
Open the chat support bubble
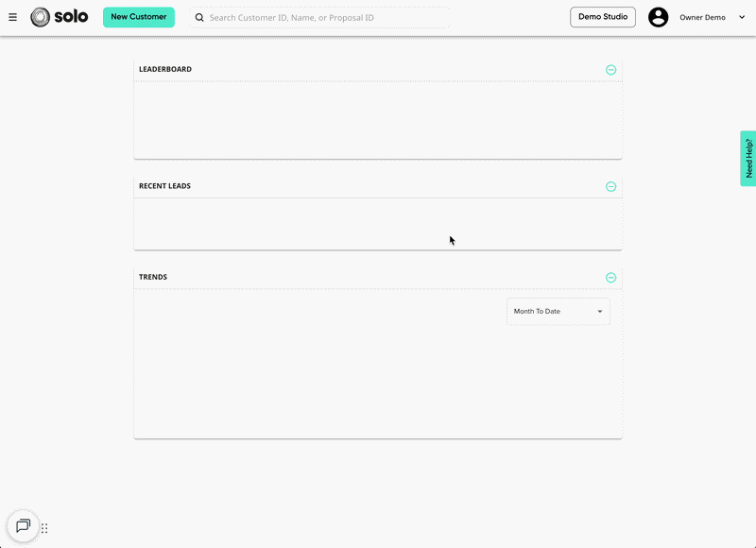(22, 525)
